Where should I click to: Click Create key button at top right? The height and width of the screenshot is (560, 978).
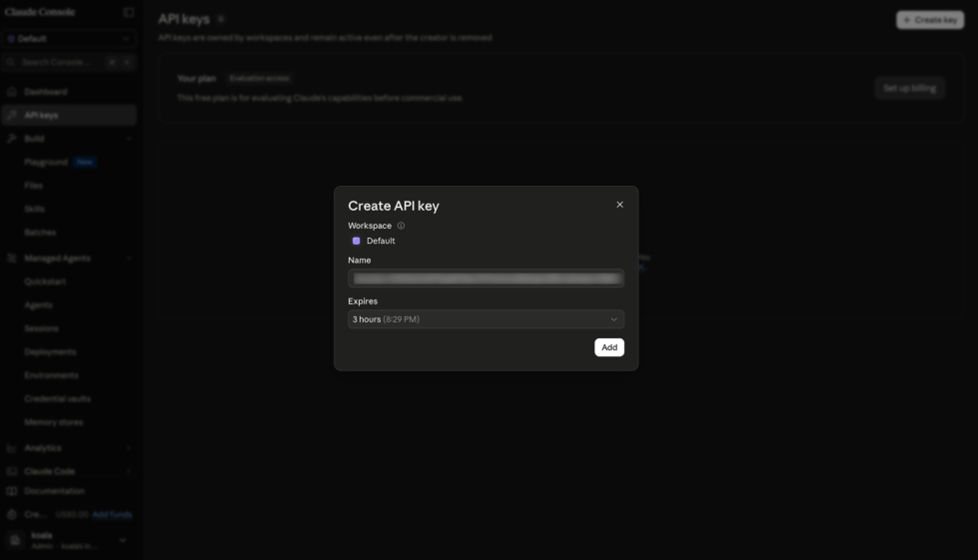point(929,20)
